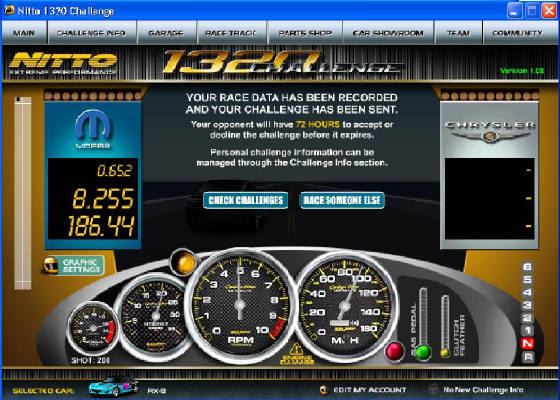
Task: Select gear 1 on the shifter
Action: coord(528,331)
